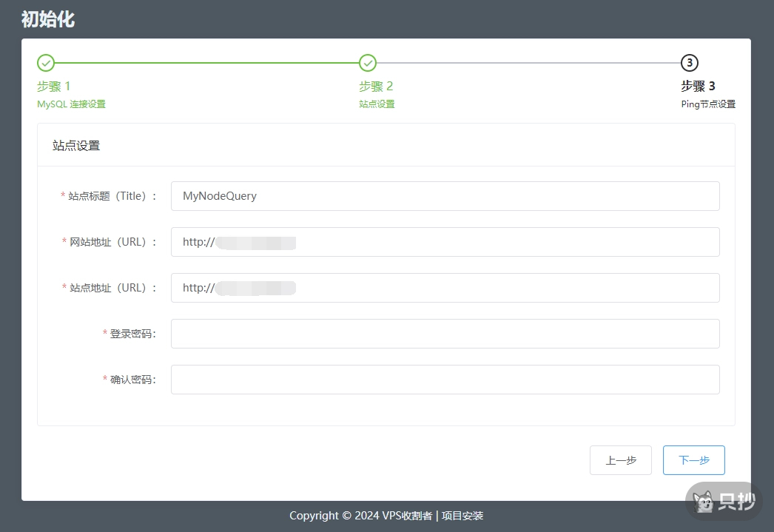Click the MySQL 连接设置 step description
The image size is (774, 532).
click(x=72, y=104)
